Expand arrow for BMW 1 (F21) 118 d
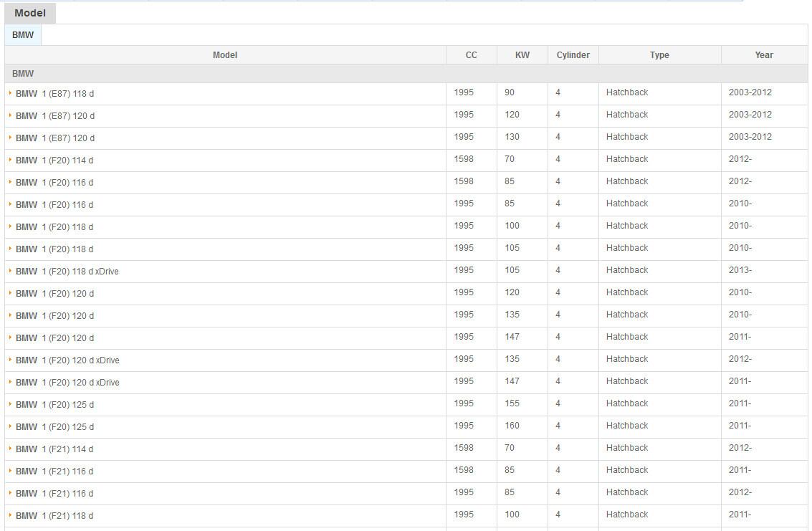The image size is (812, 531). point(10,515)
